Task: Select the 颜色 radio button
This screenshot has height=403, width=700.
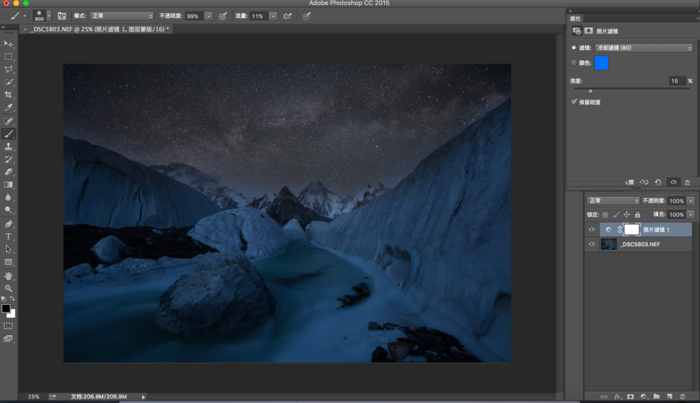Action: click(x=573, y=62)
